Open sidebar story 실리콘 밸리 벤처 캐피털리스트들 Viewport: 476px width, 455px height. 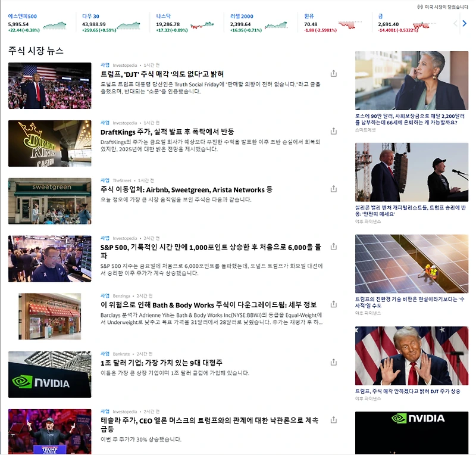pos(411,211)
